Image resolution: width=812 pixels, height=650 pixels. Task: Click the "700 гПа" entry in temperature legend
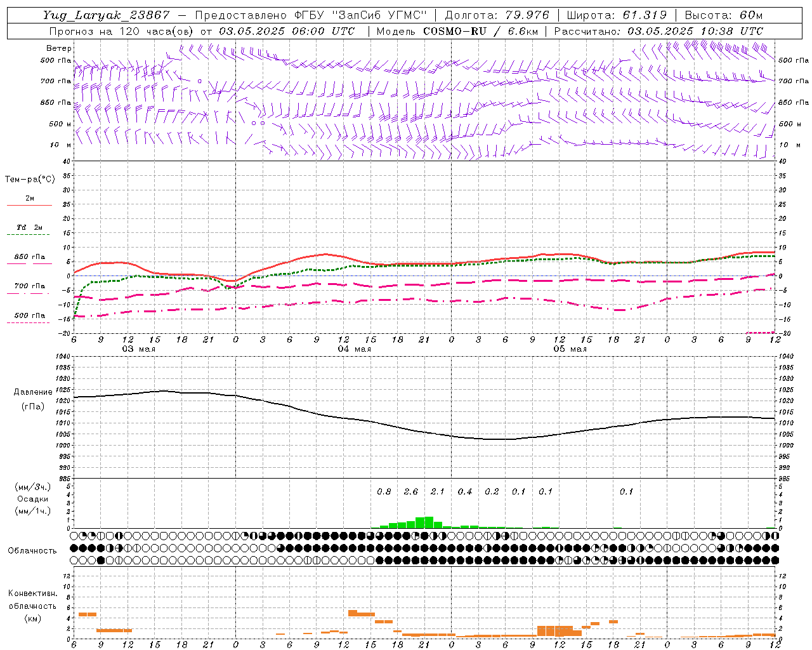(x=30, y=286)
